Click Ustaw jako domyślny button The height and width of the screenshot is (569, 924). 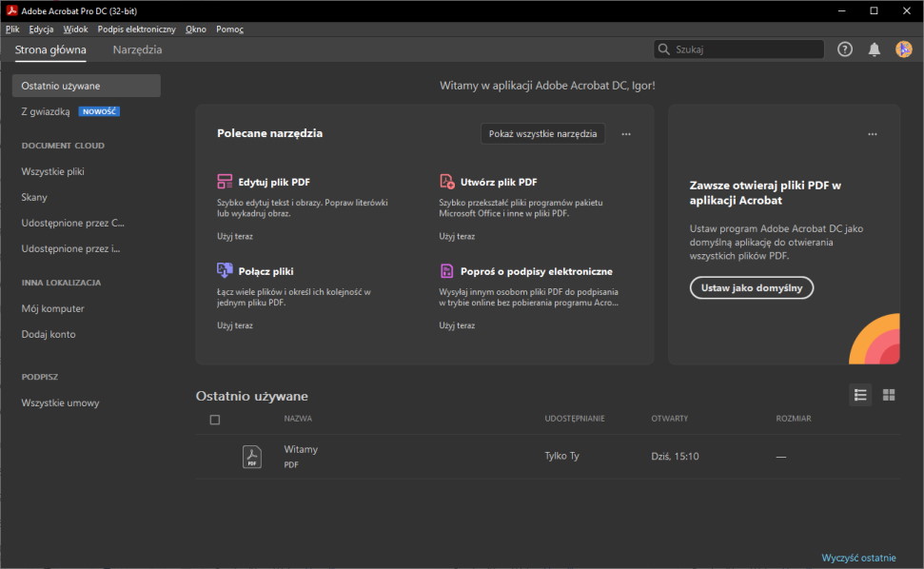(752, 287)
